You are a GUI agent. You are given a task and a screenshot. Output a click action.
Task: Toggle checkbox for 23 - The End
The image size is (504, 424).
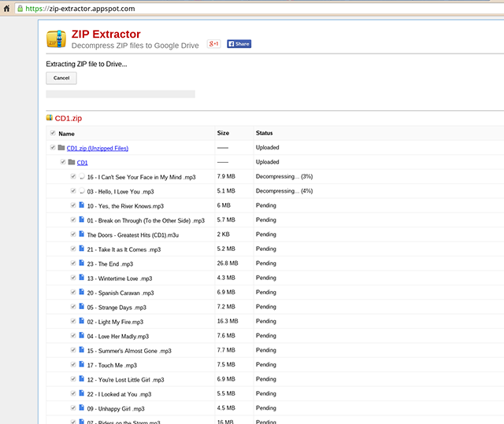point(73,263)
